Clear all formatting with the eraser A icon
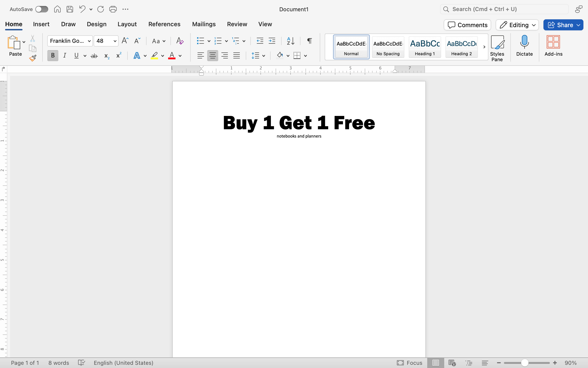 [x=180, y=41]
